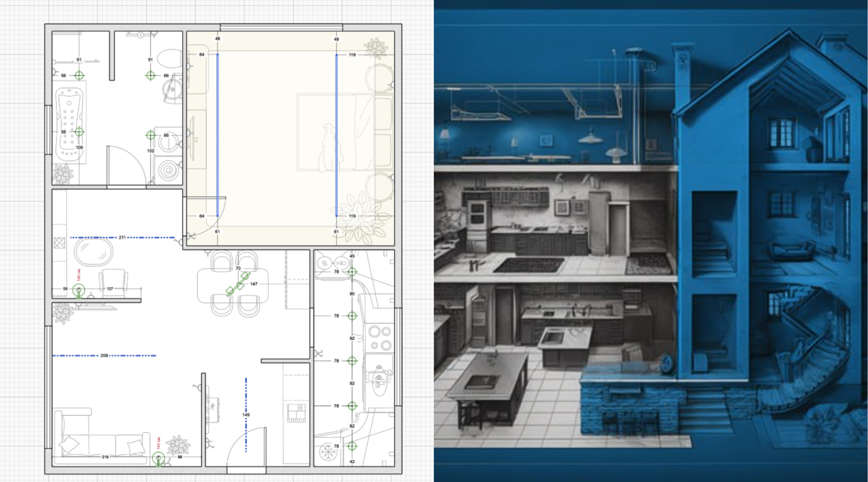Select the plant next to the sofa
Screen dimensions: 868x482
[178, 446]
